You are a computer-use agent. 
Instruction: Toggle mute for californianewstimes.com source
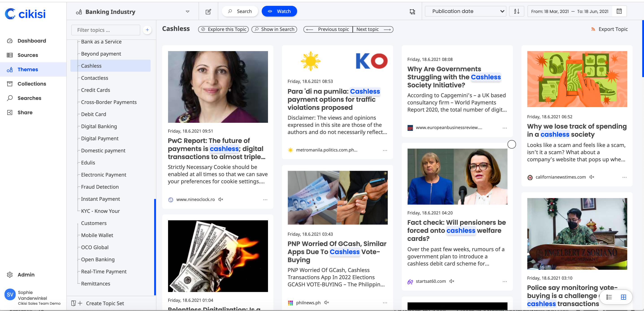click(x=592, y=177)
